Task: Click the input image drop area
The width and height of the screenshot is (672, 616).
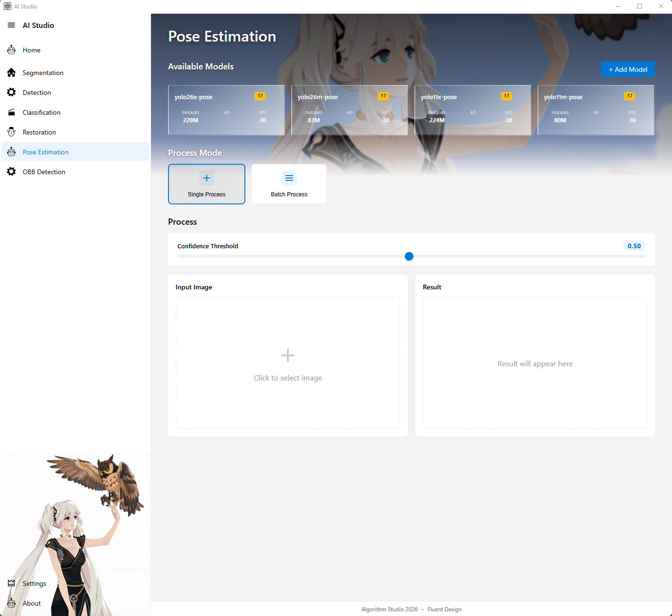Action: pyautogui.click(x=288, y=363)
